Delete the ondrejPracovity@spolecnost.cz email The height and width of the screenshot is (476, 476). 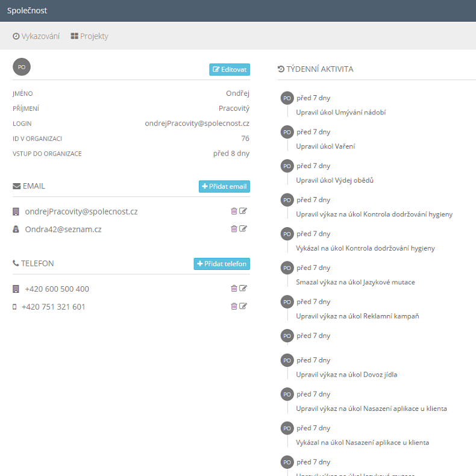pyautogui.click(x=234, y=211)
